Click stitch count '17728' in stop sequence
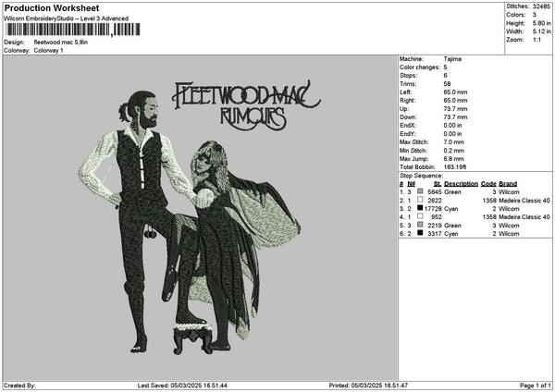The width and height of the screenshot is (555, 392). pos(433,209)
